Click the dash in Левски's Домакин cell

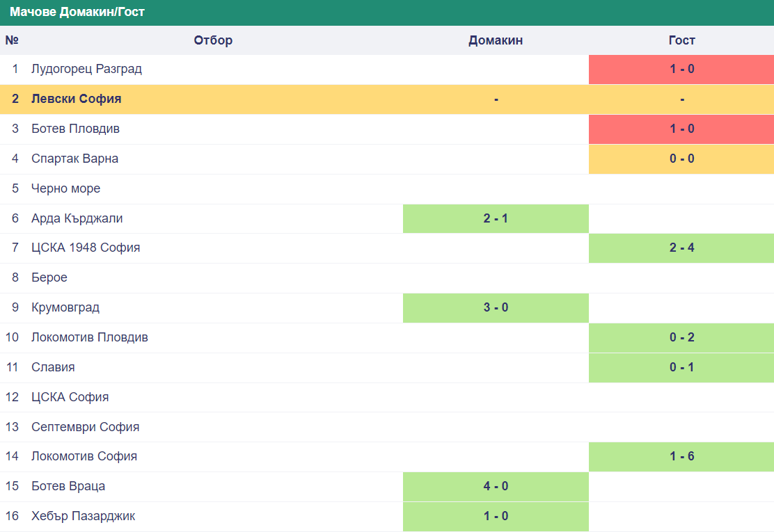point(496,99)
